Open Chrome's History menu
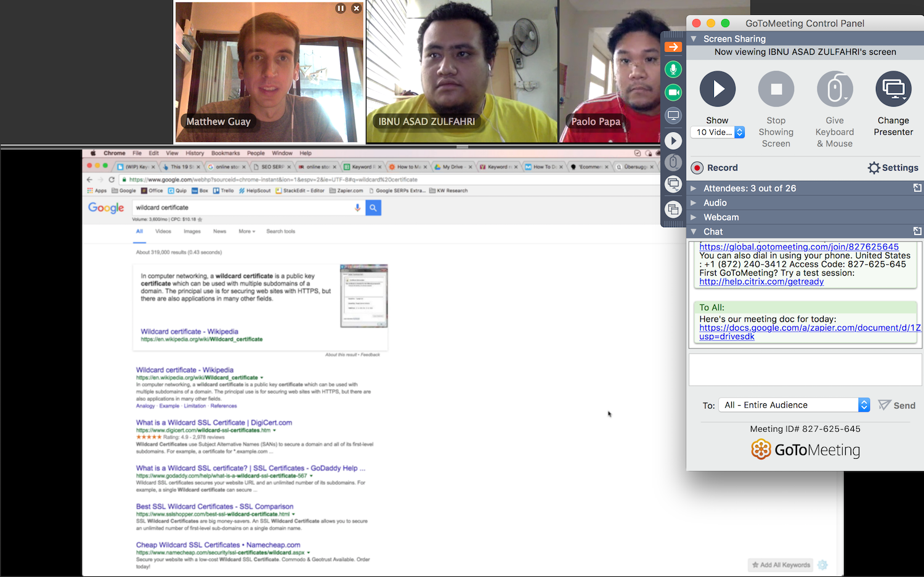The width and height of the screenshot is (924, 577). (195, 153)
